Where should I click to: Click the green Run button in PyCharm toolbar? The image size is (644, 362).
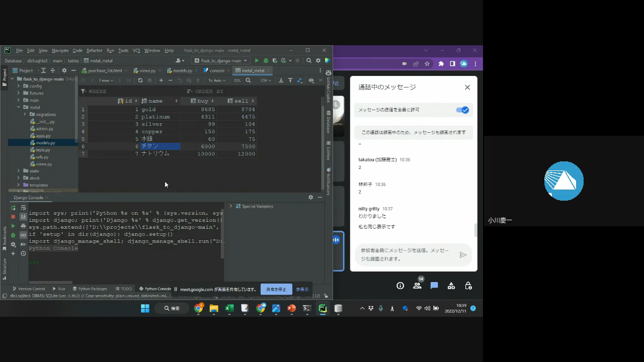point(257,61)
